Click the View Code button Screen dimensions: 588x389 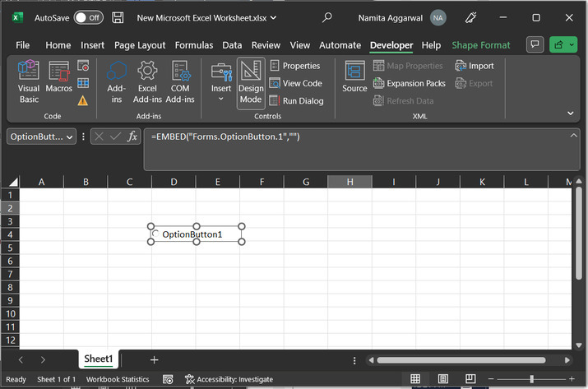[x=296, y=83]
